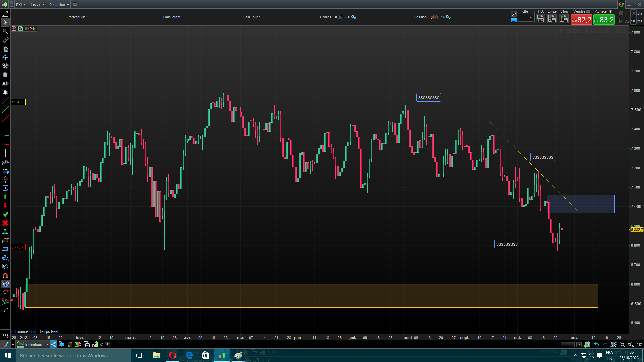
Task: Toggle the Sg stop checkbox
Action: tap(621, 21)
